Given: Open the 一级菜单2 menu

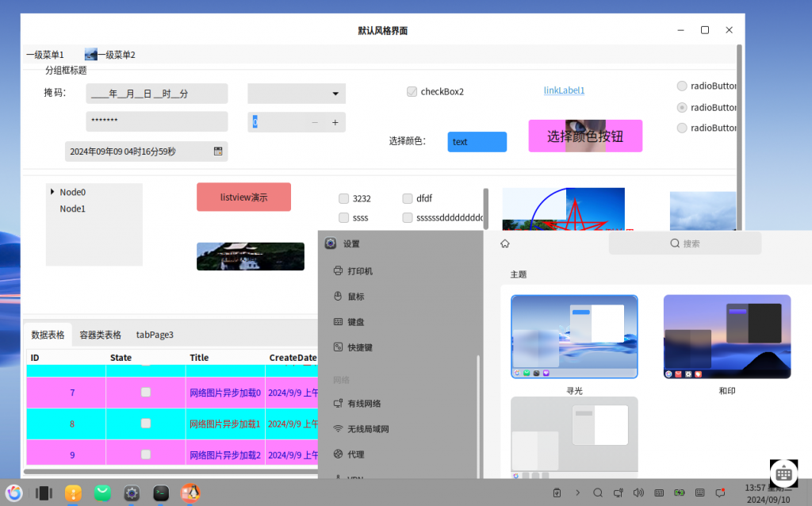Looking at the screenshot, I should [110, 54].
